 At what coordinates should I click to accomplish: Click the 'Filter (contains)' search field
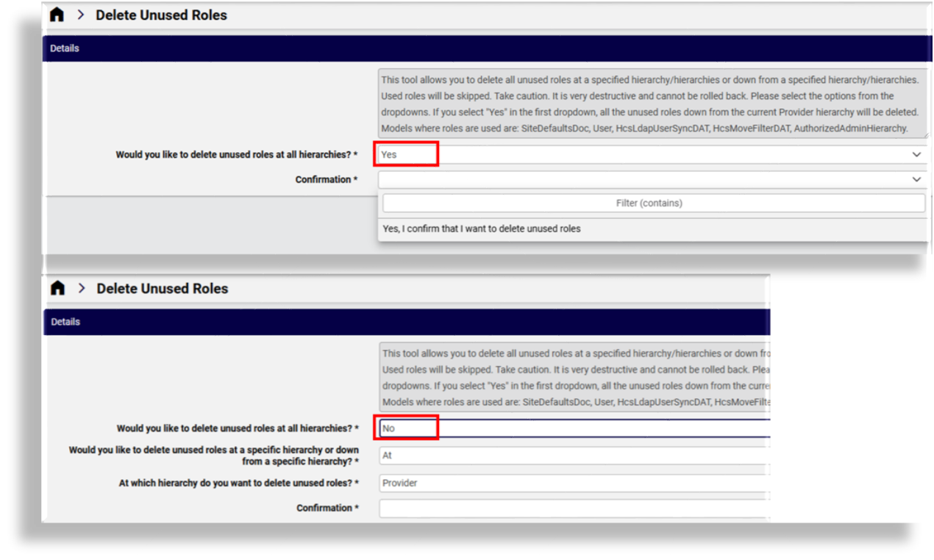click(x=653, y=204)
